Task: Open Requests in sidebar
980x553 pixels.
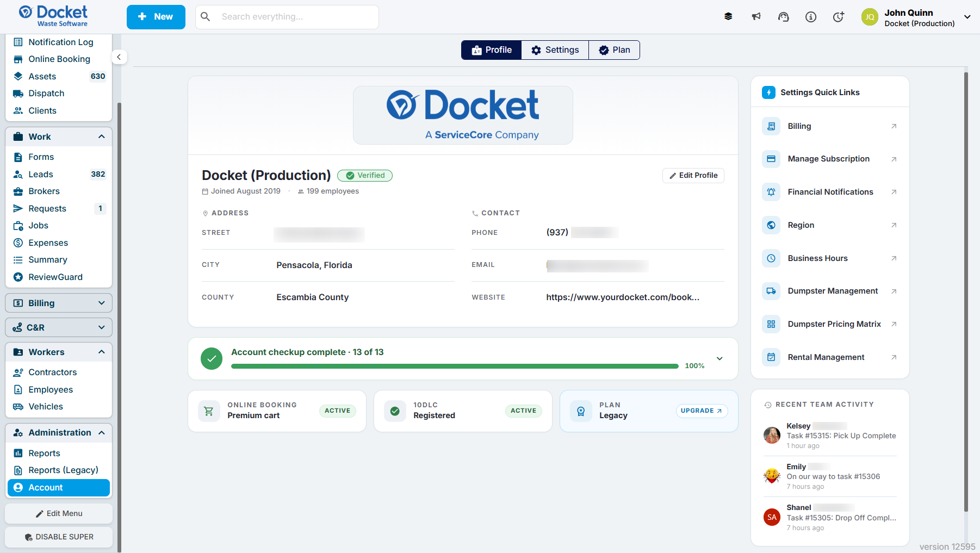Action: [x=59, y=208]
